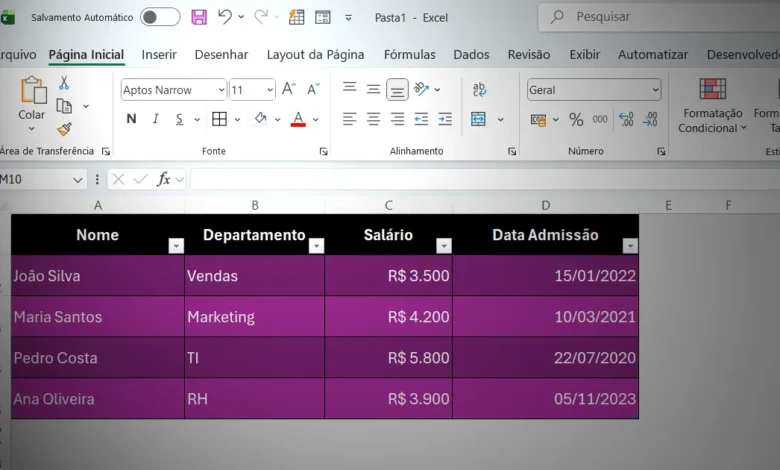Click the fx Insert Function icon
Viewport: 780px width, 470px height.
coord(163,180)
